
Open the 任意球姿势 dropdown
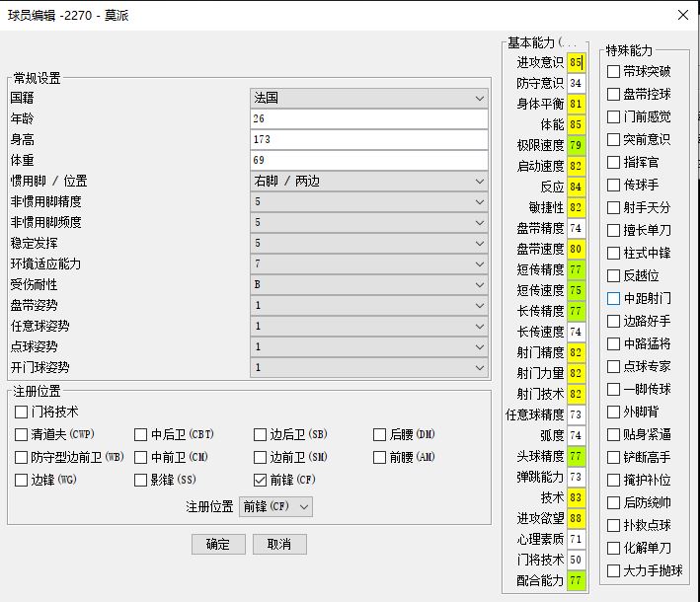(x=368, y=327)
